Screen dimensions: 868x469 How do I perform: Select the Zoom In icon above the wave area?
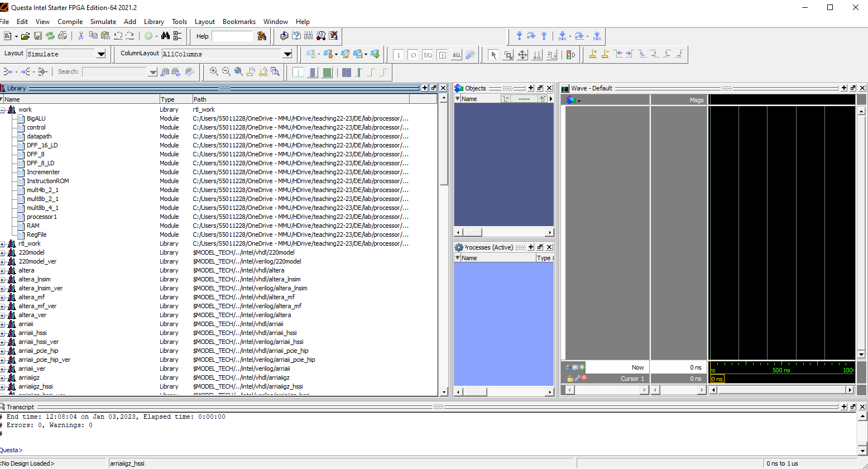[x=214, y=71]
